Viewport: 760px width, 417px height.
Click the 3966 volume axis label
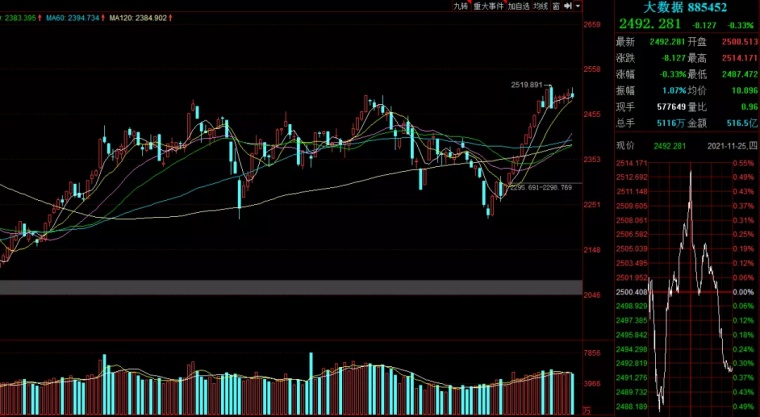(592, 384)
